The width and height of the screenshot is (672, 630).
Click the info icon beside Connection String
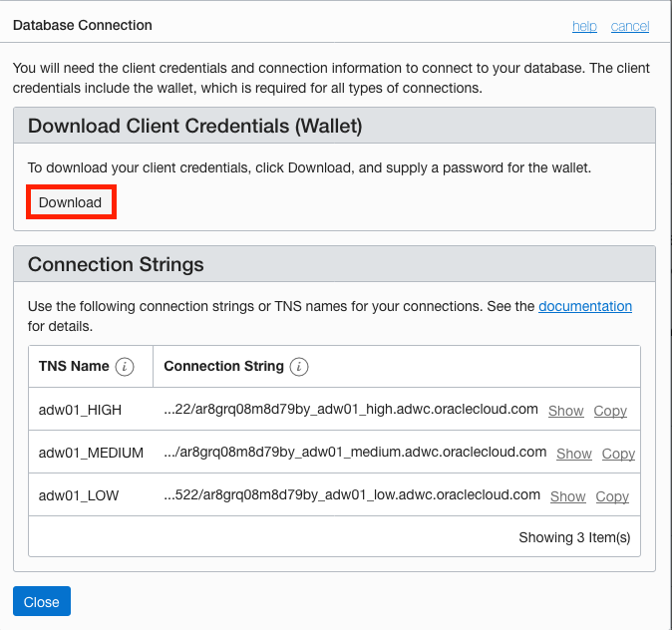click(x=299, y=367)
